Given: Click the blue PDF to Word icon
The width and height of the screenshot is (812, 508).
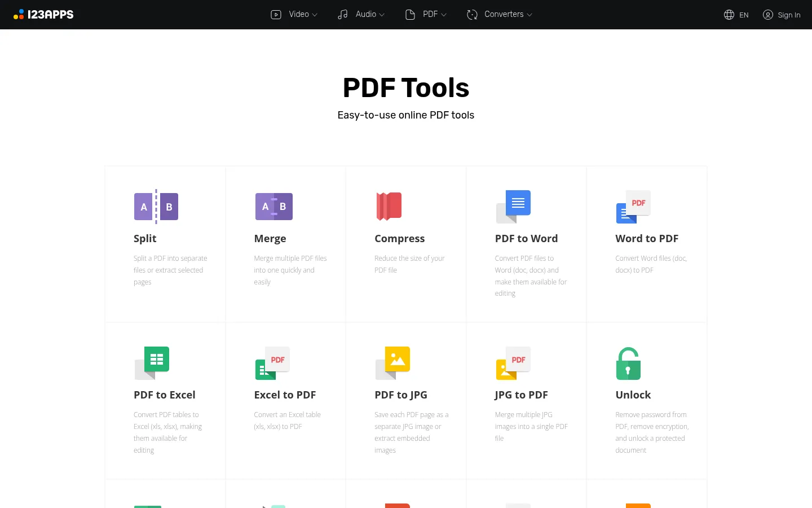Looking at the screenshot, I should tap(514, 207).
